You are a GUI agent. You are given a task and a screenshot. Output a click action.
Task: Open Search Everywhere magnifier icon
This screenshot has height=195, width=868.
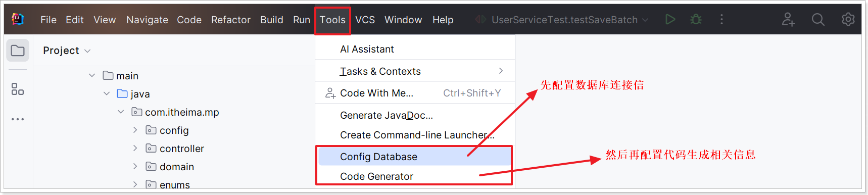pyautogui.click(x=818, y=19)
